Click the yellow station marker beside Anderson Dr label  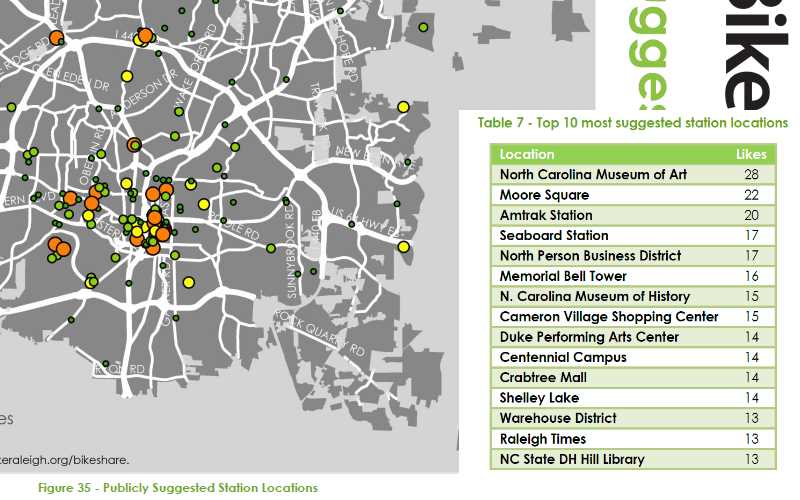pyautogui.click(x=127, y=77)
